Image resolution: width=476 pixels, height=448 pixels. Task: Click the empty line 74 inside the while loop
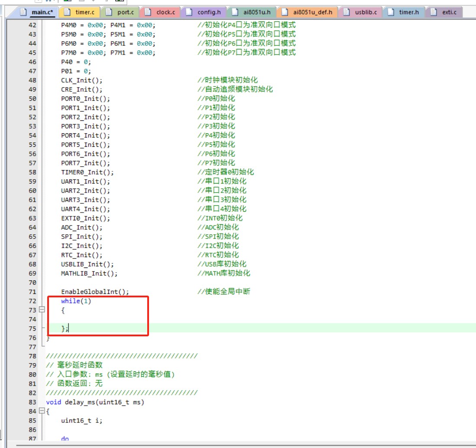(130, 319)
